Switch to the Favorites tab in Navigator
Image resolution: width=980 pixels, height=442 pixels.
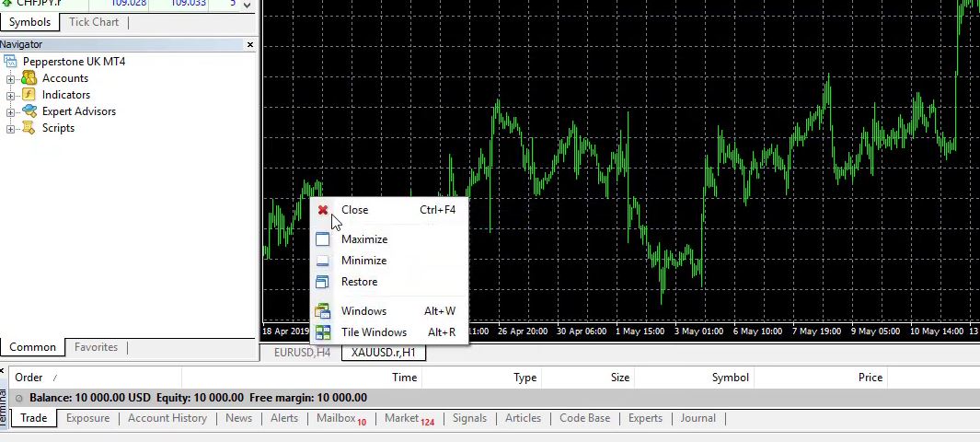pos(96,347)
